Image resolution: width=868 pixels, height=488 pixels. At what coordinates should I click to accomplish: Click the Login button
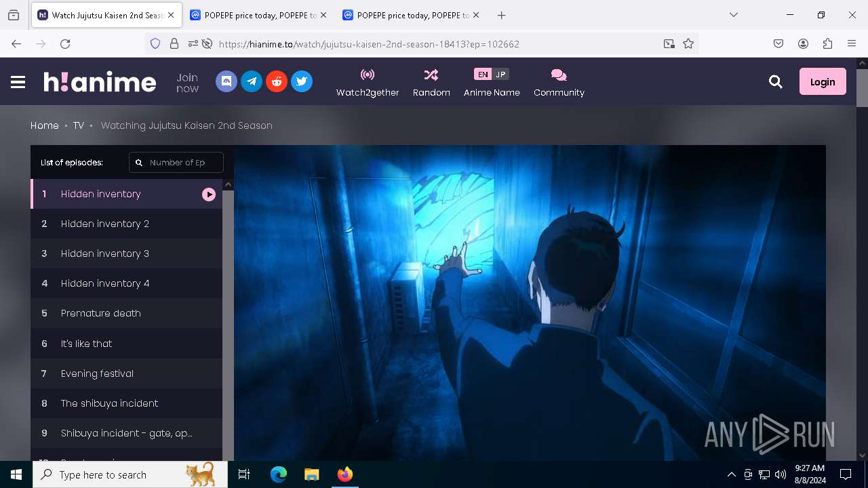coord(823,81)
